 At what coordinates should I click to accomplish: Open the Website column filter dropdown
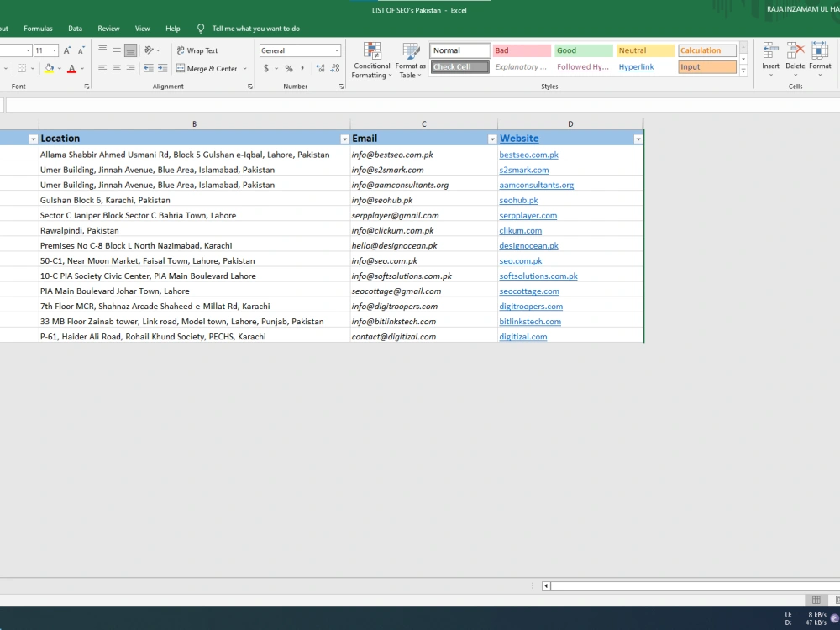(x=638, y=139)
